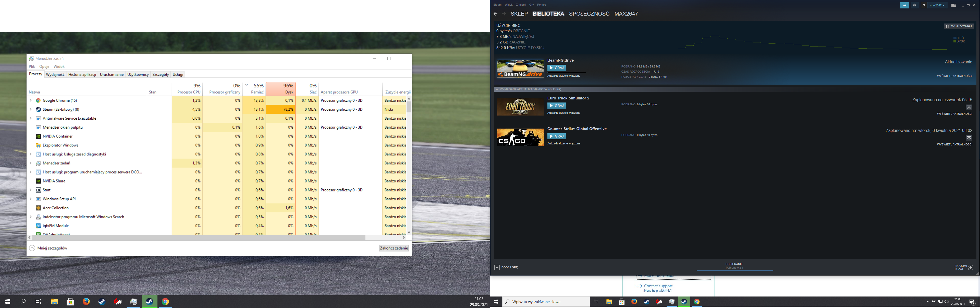Screen dimensions: 980x308
Task: Click the network tray icon
Action: 940,302
